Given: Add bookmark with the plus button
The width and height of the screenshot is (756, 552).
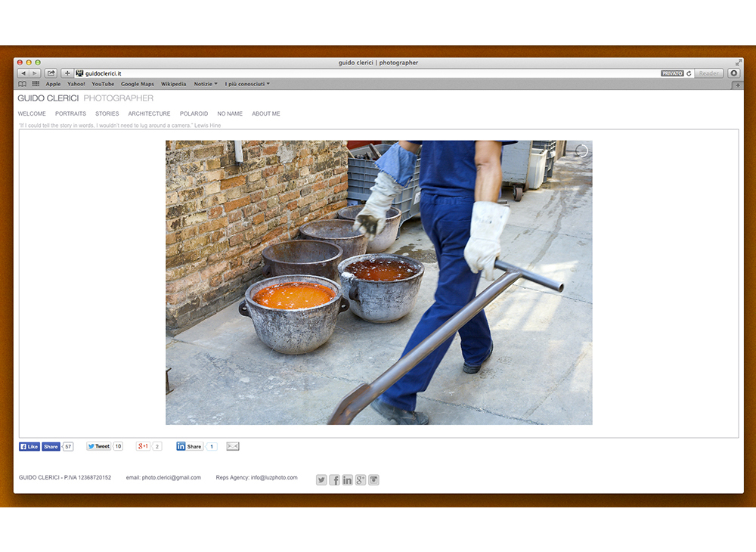Looking at the screenshot, I should coord(67,73).
